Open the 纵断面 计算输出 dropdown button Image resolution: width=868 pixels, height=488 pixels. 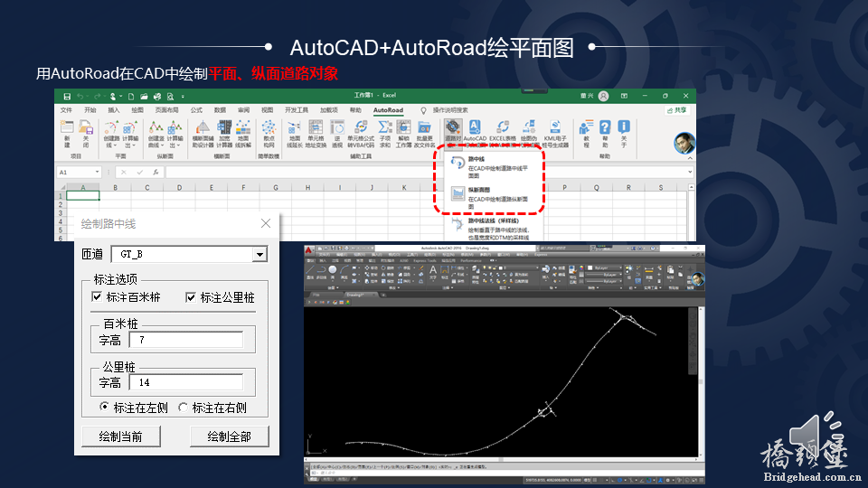pos(175,134)
